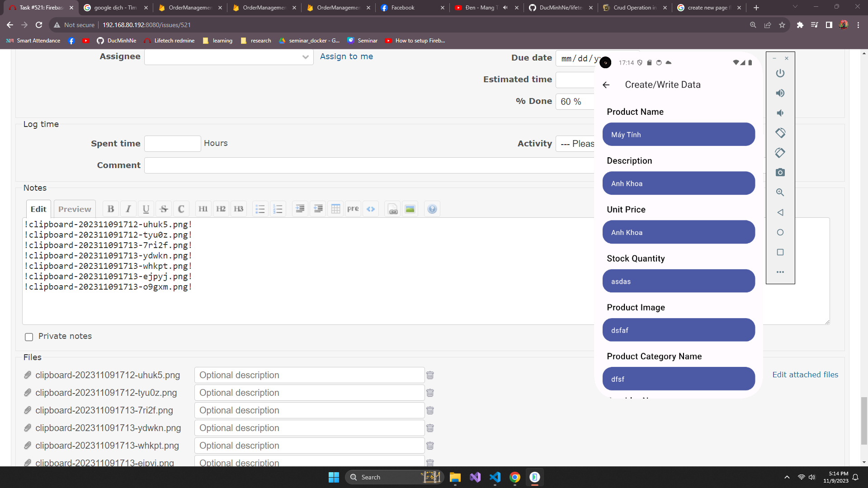Viewport: 868px width, 488px height.
Task: Click the page vertical scrollbar thumb
Action: pyautogui.click(x=864, y=420)
